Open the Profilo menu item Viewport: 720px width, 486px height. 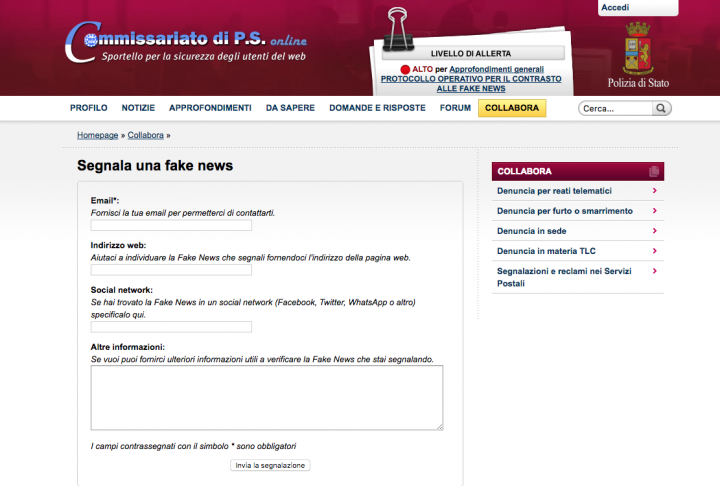coord(89,108)
